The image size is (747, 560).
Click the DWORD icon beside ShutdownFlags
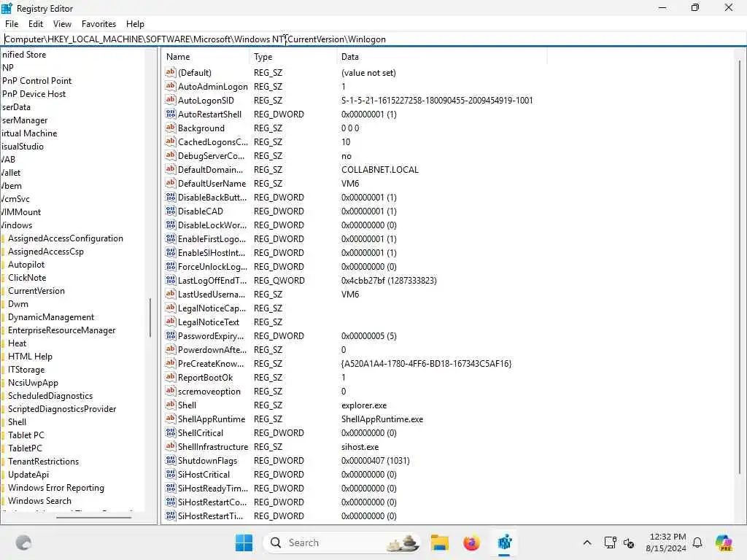pyautogui.click(x=171, y=460)
